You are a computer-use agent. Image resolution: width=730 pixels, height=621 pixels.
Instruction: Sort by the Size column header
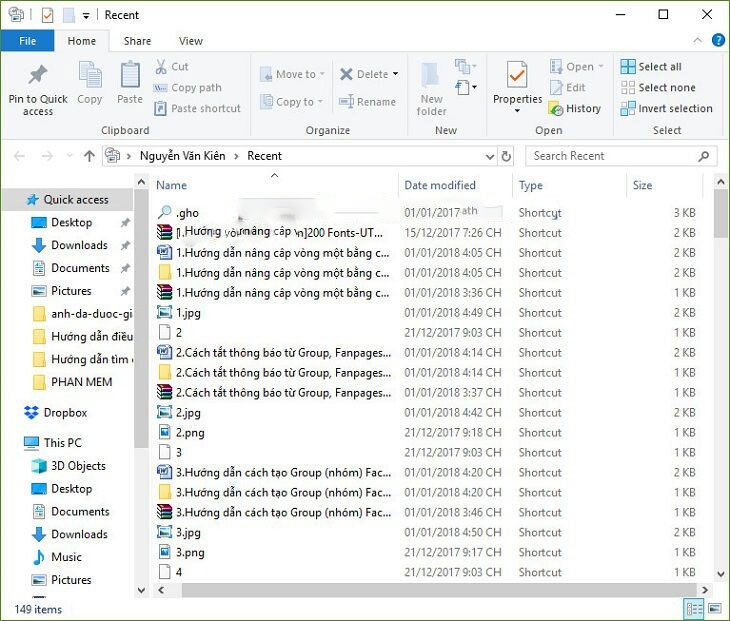664,185
